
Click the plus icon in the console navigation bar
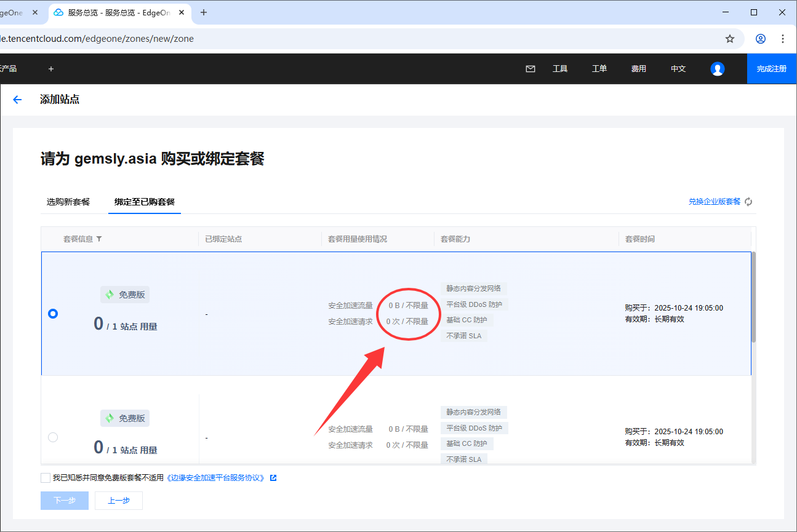click(x=51, y=69)
